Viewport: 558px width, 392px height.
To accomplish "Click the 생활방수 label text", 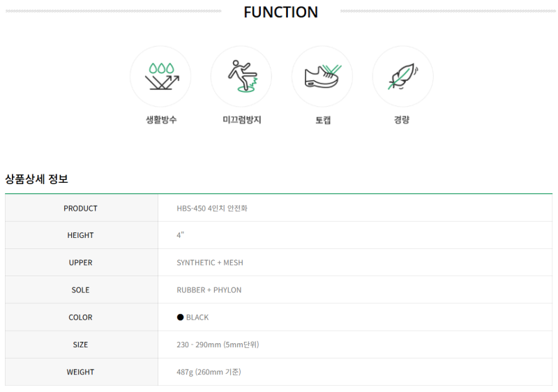I will [x=161, y=119].
